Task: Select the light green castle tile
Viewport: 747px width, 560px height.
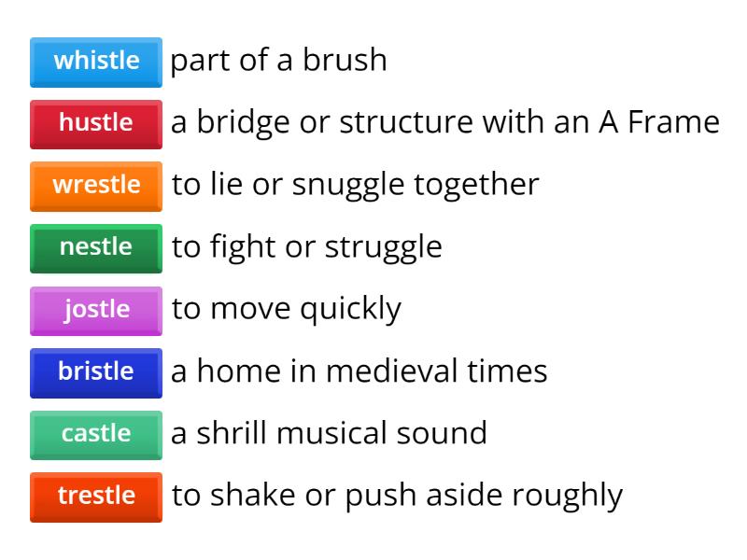Action: coord(96,433)
